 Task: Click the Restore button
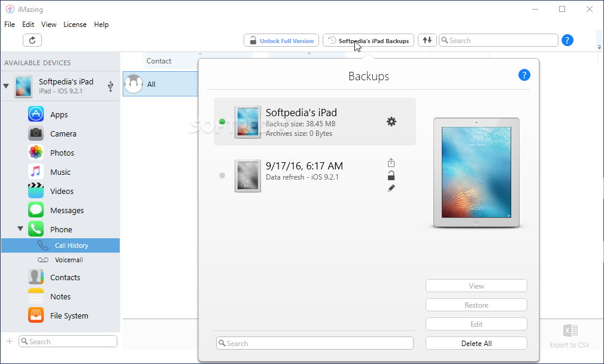click(x=476, y=305)
